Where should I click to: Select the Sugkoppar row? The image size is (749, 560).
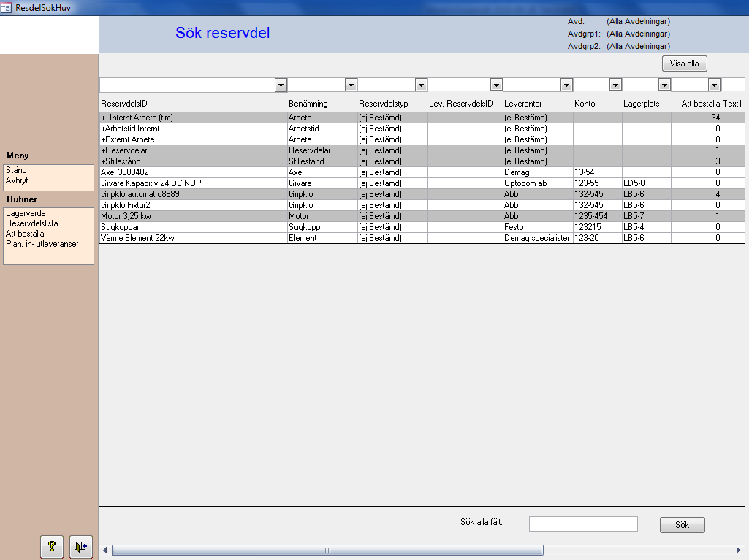tap(422, 227)
